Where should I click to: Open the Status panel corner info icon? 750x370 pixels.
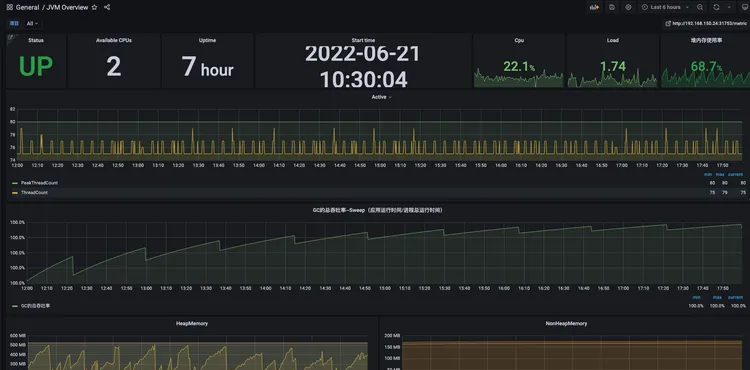click(10, 37)
